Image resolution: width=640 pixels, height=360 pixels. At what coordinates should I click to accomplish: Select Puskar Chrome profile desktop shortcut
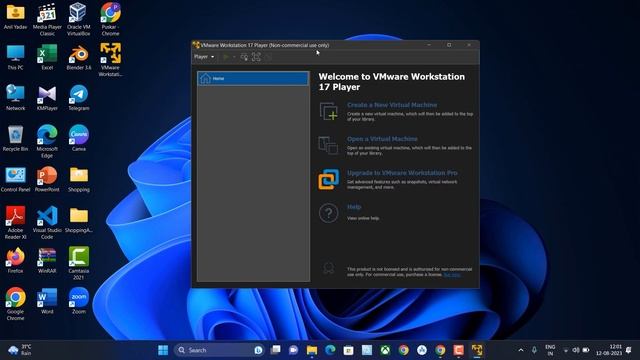coord(110,19)
